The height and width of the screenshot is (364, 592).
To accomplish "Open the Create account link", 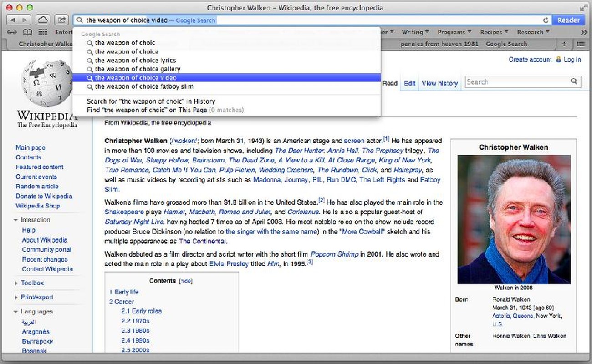I will 530,60.
